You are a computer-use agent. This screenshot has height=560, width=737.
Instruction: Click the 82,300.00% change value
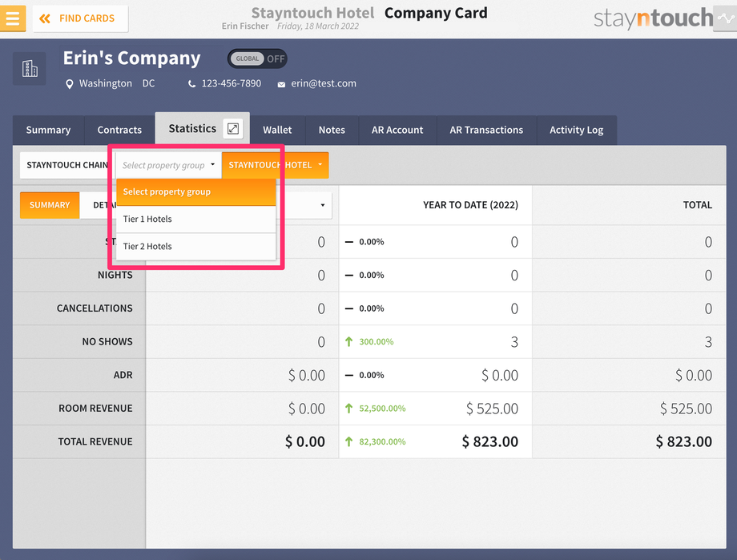coord(383,442)
